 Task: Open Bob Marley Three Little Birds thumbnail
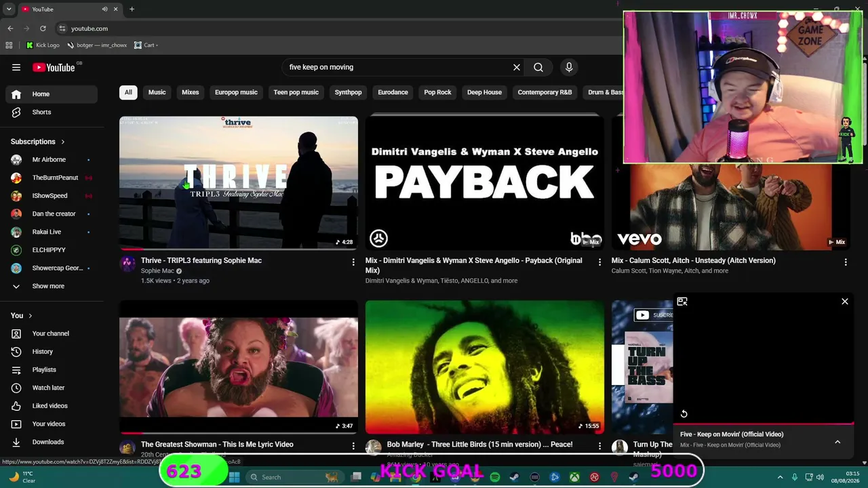[x=484, y=367]
